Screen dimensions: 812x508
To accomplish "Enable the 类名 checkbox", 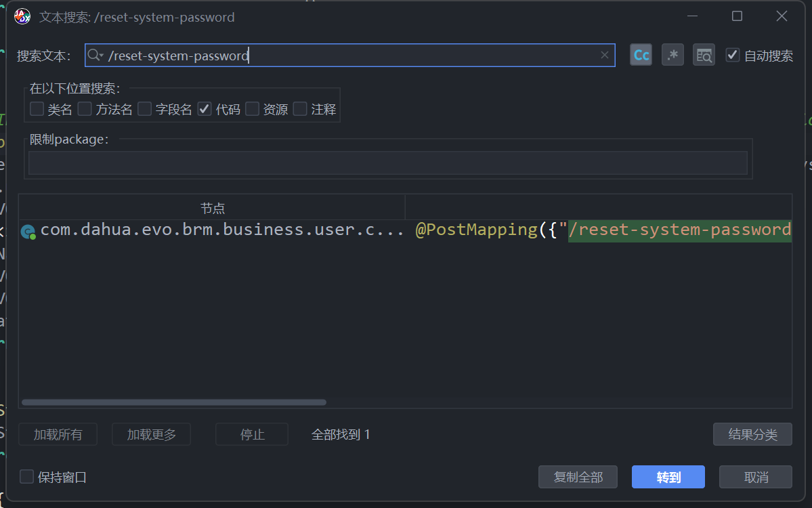I will point(37,109).
